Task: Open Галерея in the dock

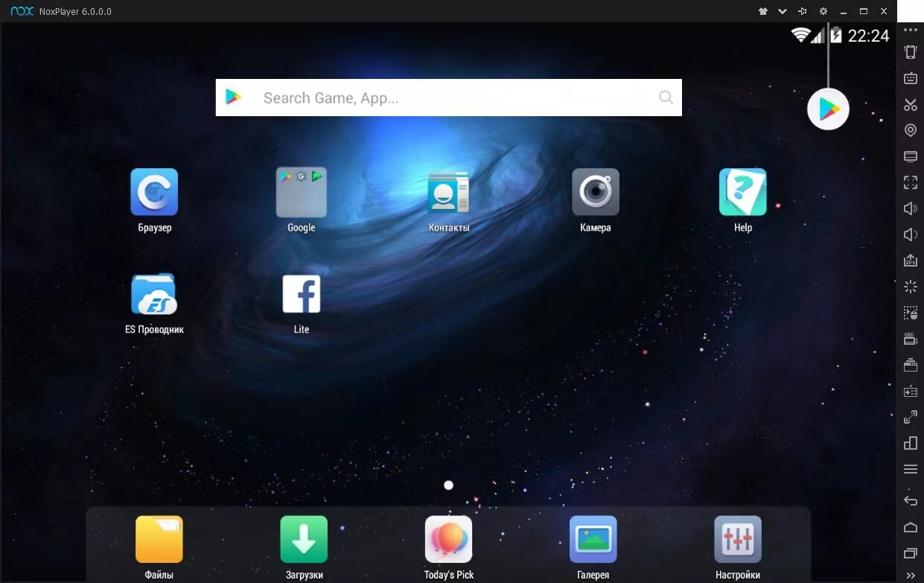Action: [x=593, y=539]
